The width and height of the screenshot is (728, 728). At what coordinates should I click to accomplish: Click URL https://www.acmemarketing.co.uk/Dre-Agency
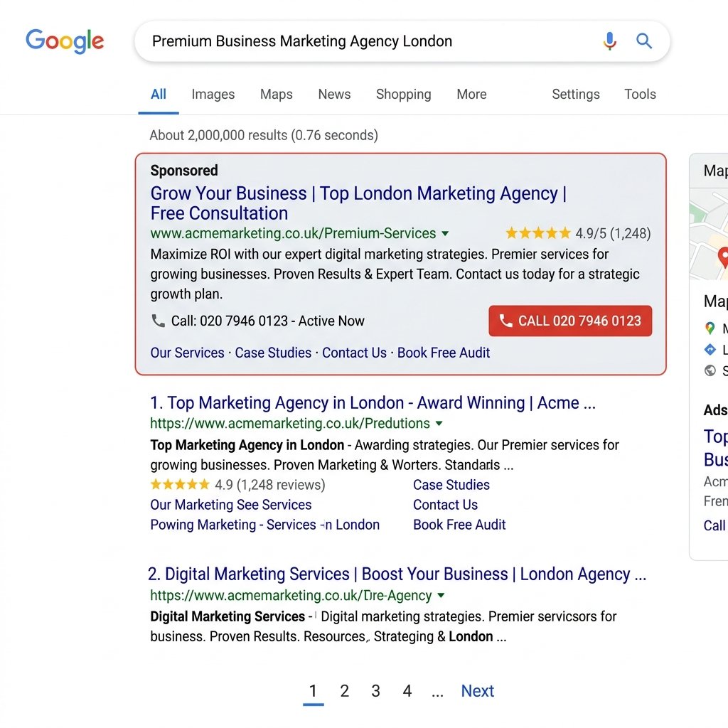point(291,595)
